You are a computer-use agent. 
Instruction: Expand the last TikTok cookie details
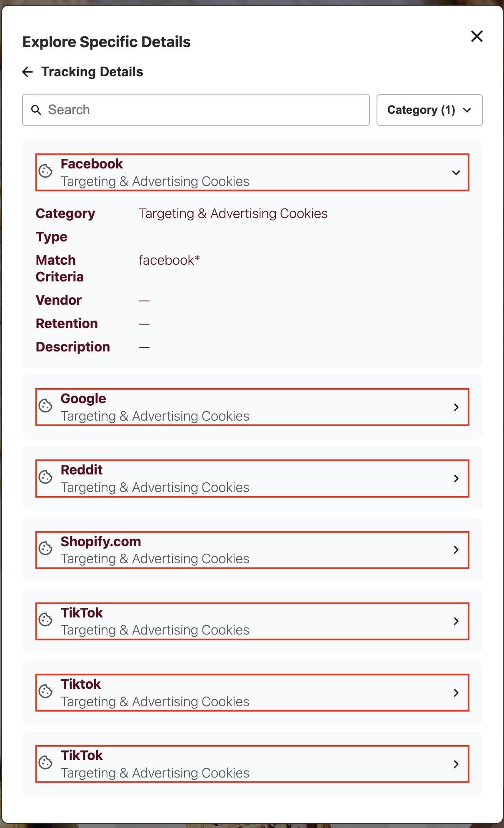pos(457,764)
